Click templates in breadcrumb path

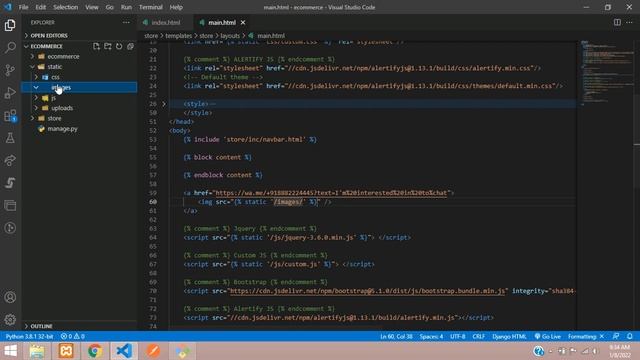[x=178, y=36]
